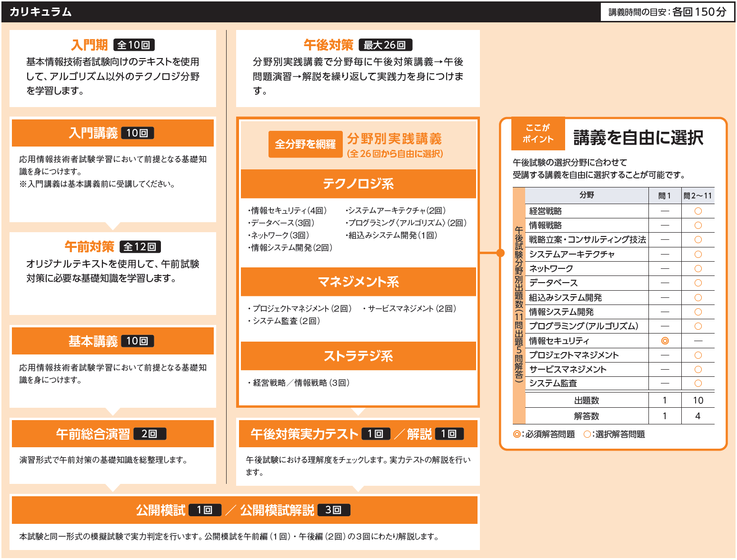Viewport: 737px width, 560px height.
Task: Click the down arrow below 分野別実践講義 panel
Action: pos(358,412)
